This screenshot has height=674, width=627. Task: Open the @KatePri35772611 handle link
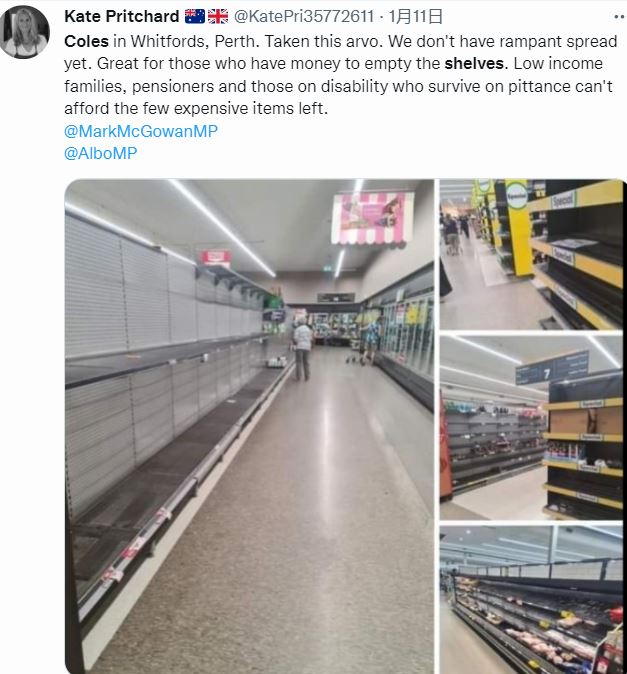303,16
